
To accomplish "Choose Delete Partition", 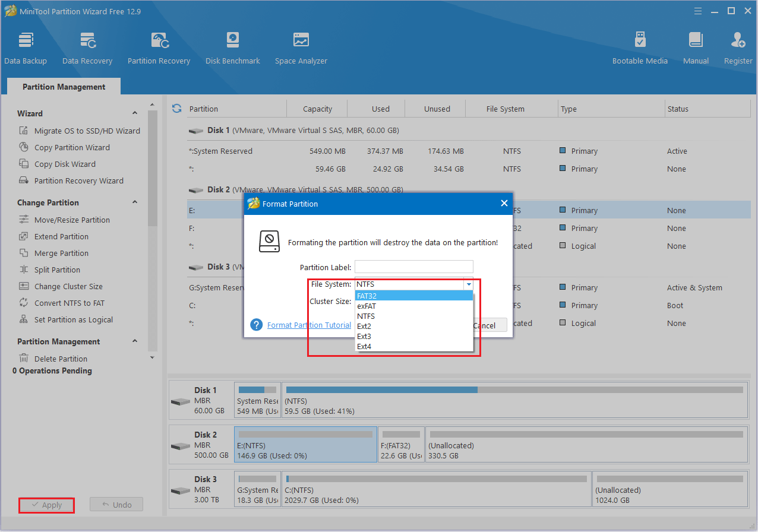I will coord(53,359).
